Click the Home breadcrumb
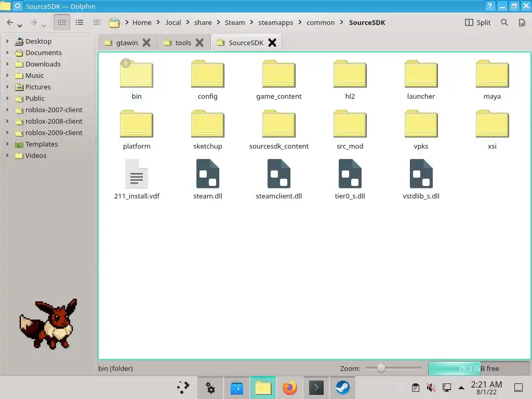This screenshot has height=399, width=532. click(142, 22)
